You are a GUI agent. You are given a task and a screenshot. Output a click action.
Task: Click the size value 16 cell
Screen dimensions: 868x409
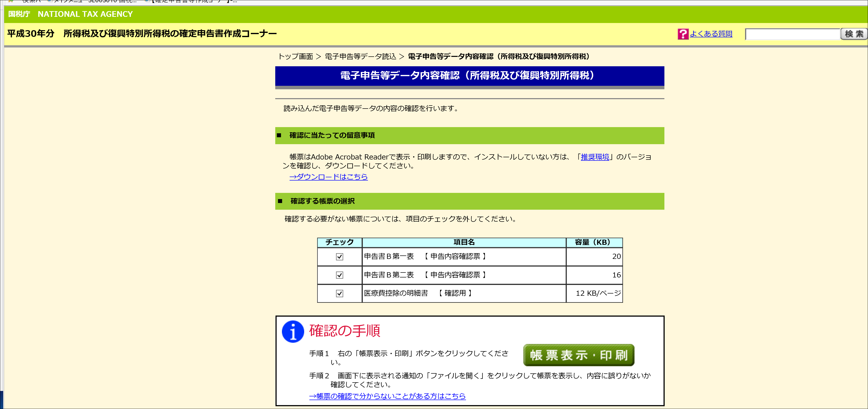pos(594,275)
